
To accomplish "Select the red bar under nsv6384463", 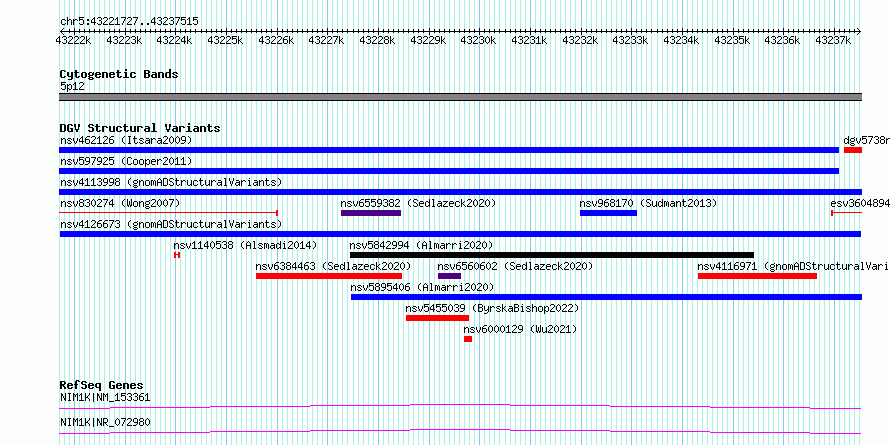I will pyautogui.click(x=329, y=276).
